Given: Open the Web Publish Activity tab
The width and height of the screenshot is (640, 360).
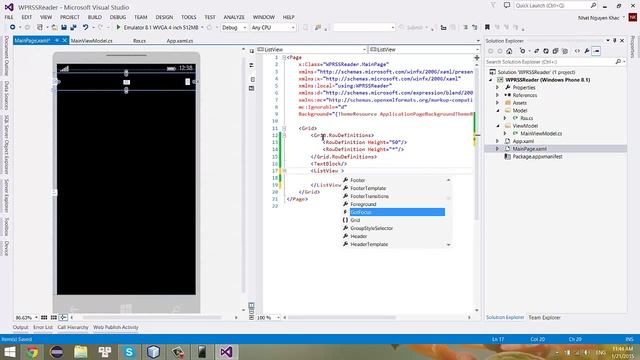Looking at the screenshot, I should point(116,327).
